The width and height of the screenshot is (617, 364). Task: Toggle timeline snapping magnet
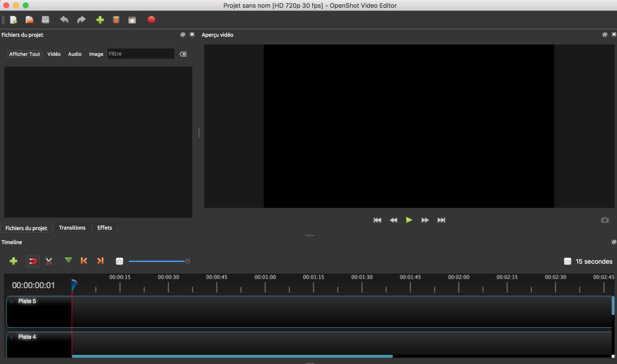pos(33,261)
